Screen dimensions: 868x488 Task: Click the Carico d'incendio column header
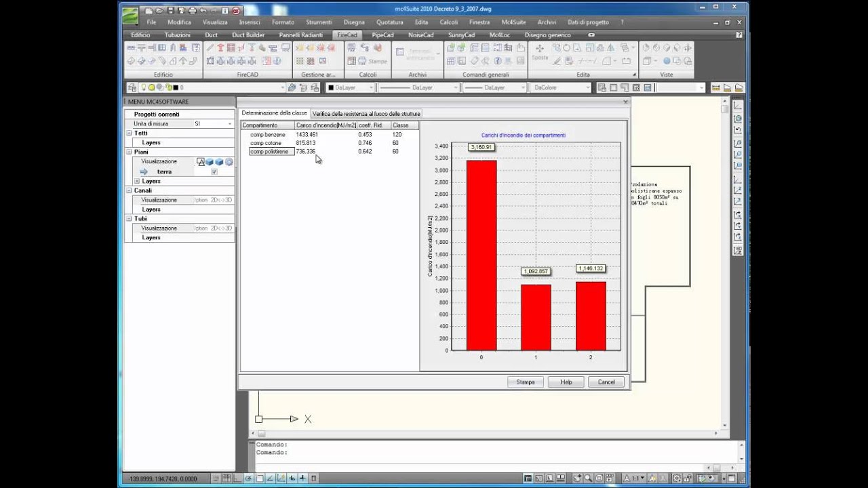(x=325, y=125)
